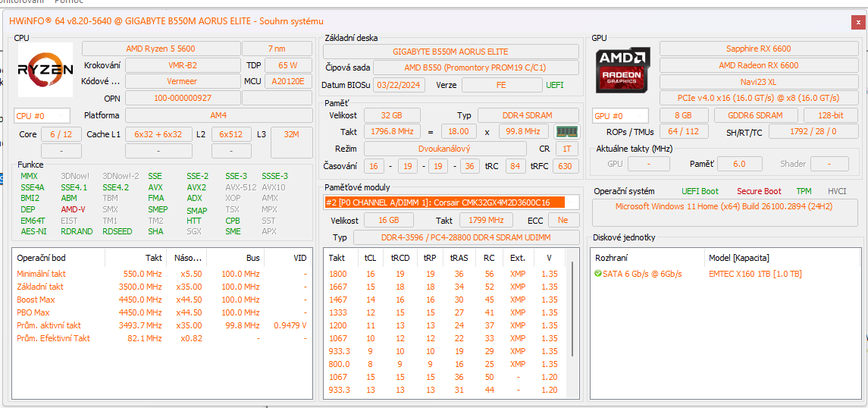Click the DDR4 SDRAM memory type field
Viewport: 868px width, 408px height.
[x=528, y=115]
